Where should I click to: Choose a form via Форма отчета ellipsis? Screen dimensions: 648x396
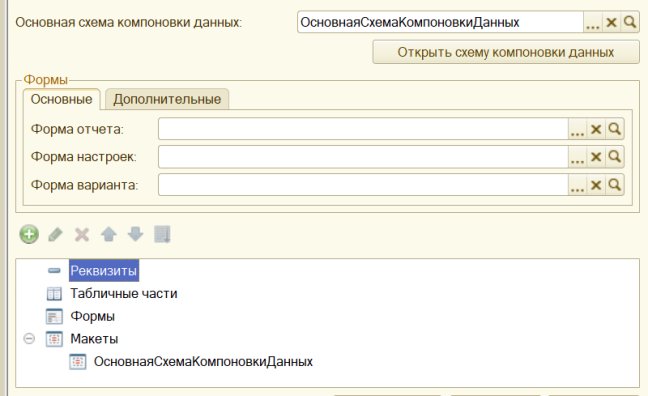(577, 129)
